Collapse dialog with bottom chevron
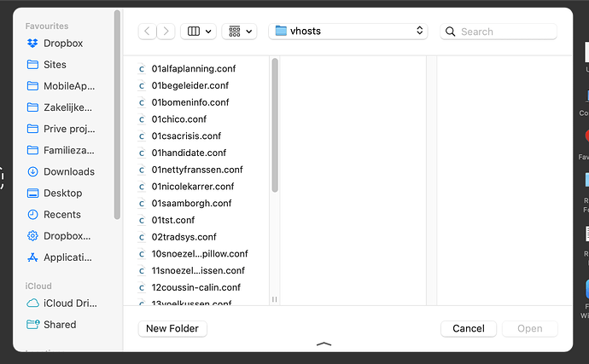Image resolution: width=589 pixels, height=364 pixels. tap(324, 344)
